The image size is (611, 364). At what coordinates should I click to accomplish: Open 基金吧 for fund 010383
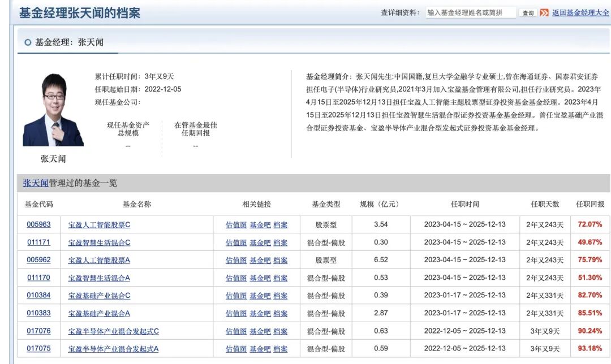pos(260,313)
